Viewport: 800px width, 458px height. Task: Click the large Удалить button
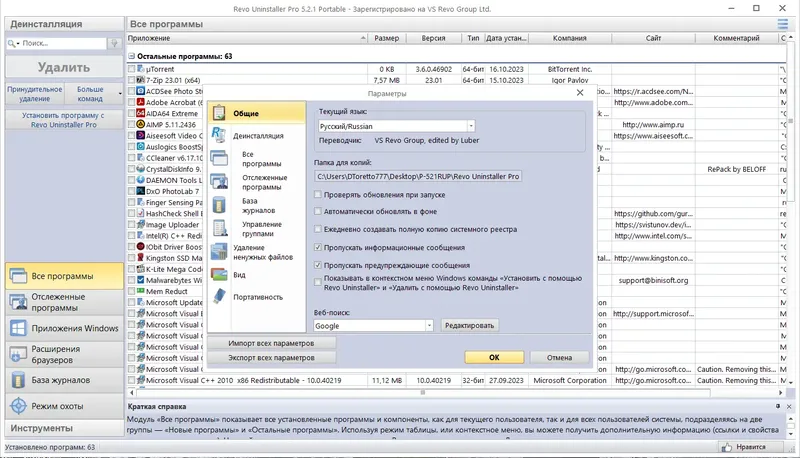click(64, 67)
